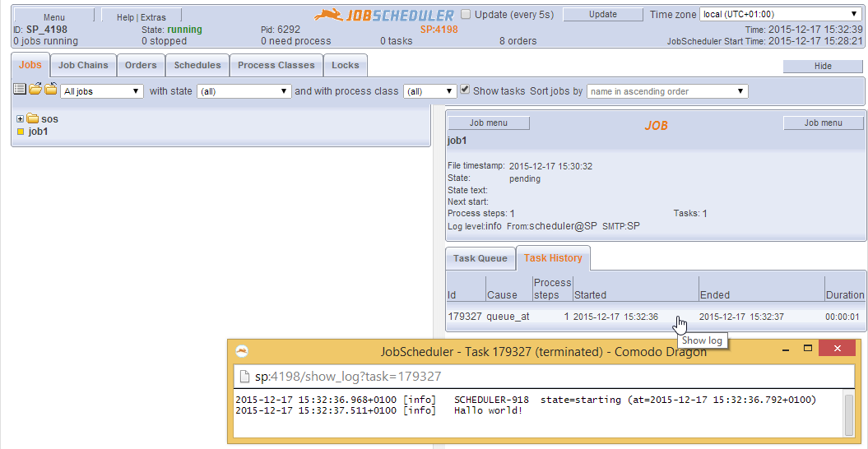Viewport: 868px width, 449px height.
Task: Click the Update button
Action: 603,15
